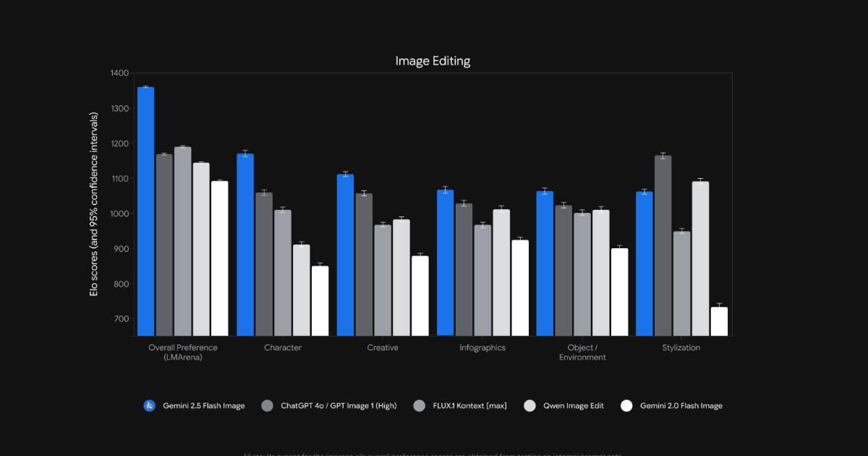
Task: Click the 1400 value on the y-axis
Action: 119,73
